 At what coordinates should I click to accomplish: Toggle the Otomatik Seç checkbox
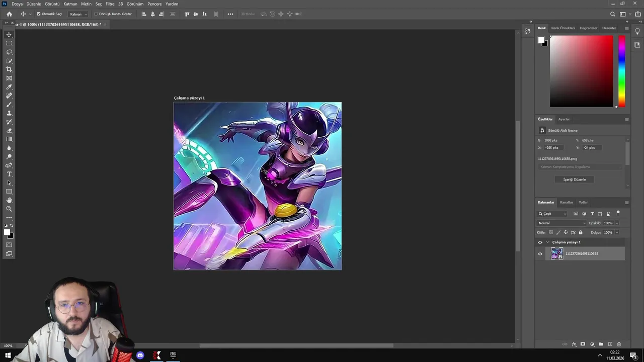pyautogui.click(x=39, y=14)
